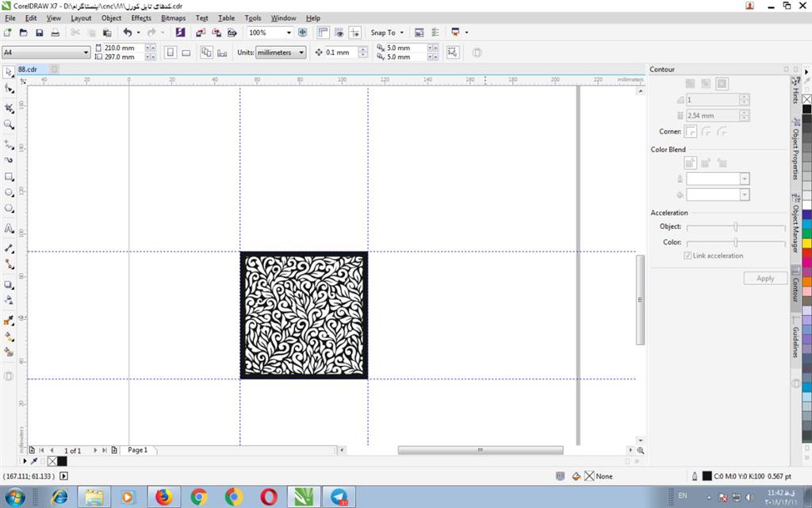Screen dimensions: 812x508
Task: Select the mitered corner contour option
Action: [x=691, y=132]
